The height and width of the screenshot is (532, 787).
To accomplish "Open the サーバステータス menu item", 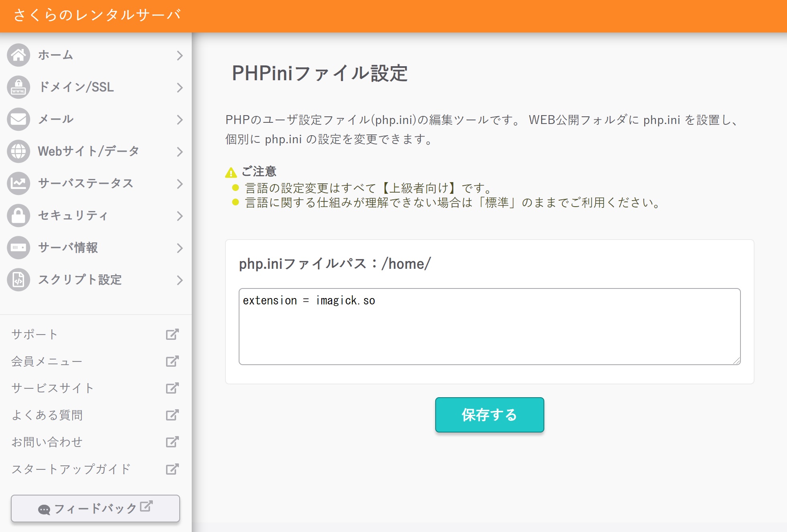I will point(96,183).
